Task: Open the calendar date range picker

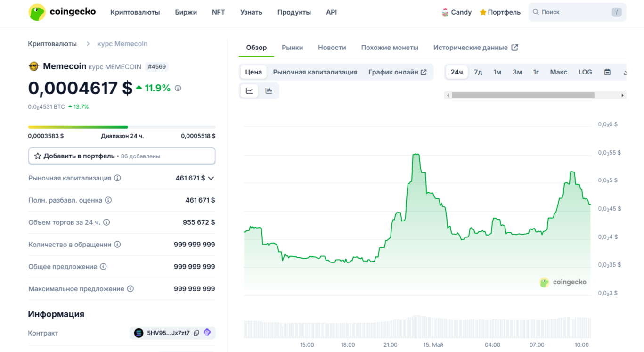Action: pos(607,72)
